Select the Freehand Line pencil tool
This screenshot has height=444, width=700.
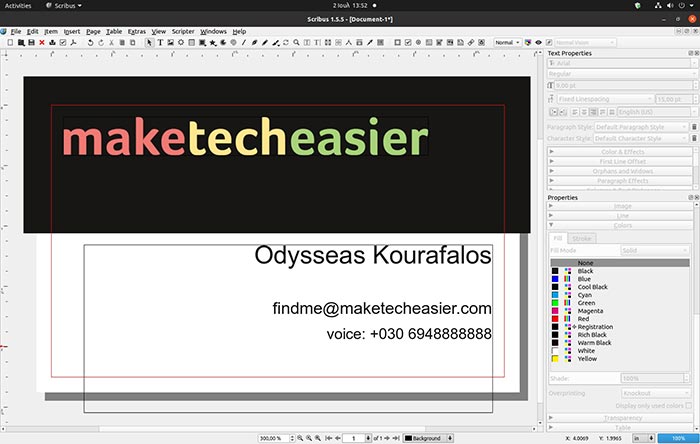[x=265, y=42]
